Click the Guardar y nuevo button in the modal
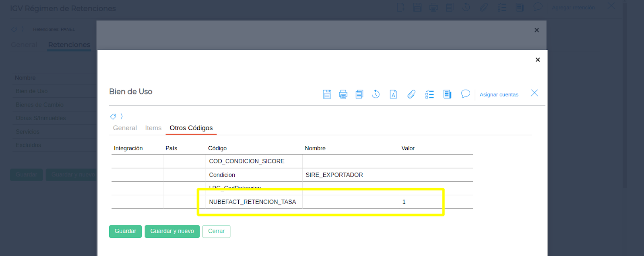The height and width of the screenshot is (256, 644). tap(172, 231)
